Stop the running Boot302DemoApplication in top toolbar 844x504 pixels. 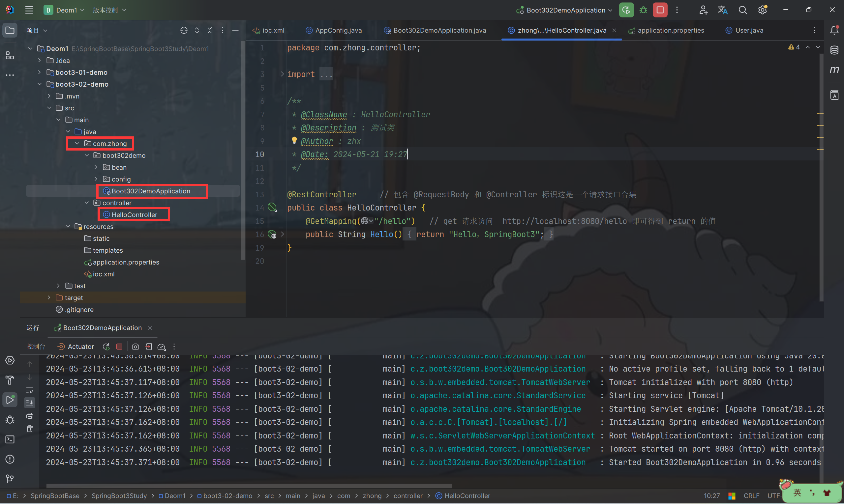(x=659, y=10)
